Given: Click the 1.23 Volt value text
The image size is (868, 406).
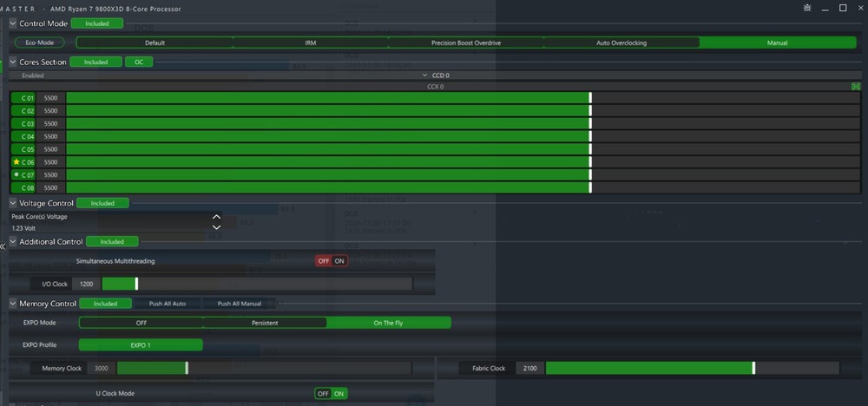Looking at the screenshot, I should click(23, 227).
